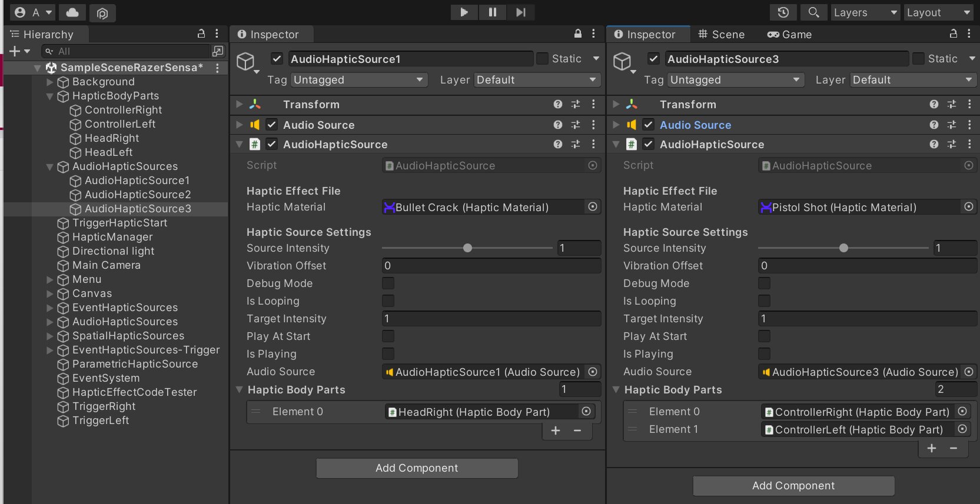
Task: Pick object for ControllerLeft Element 1
Action: [962, 429]
